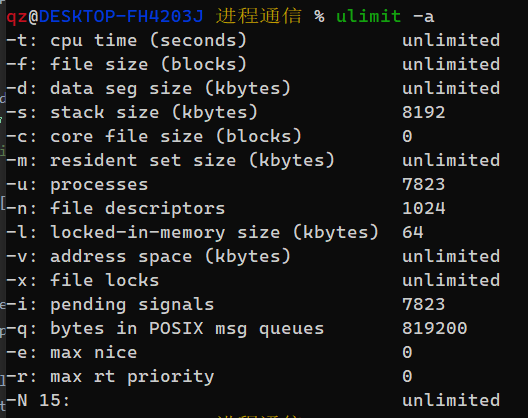Click the 'address space (kbytes)' label
Screen dimensions: 528x418
click(170, 257)
